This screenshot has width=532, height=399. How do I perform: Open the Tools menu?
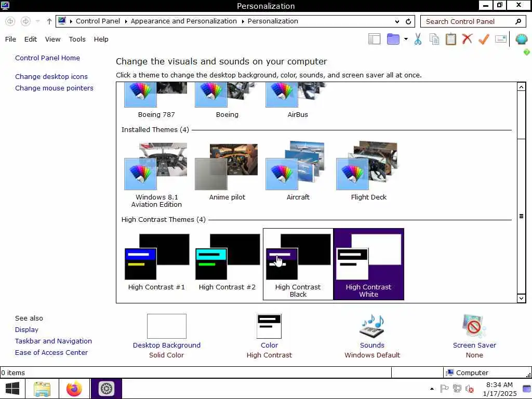click(x=77, y=39)
